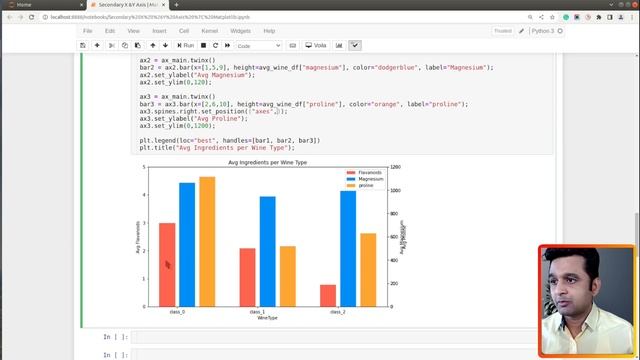Click the Trusted notebook indicator

[x=503, y=31]
